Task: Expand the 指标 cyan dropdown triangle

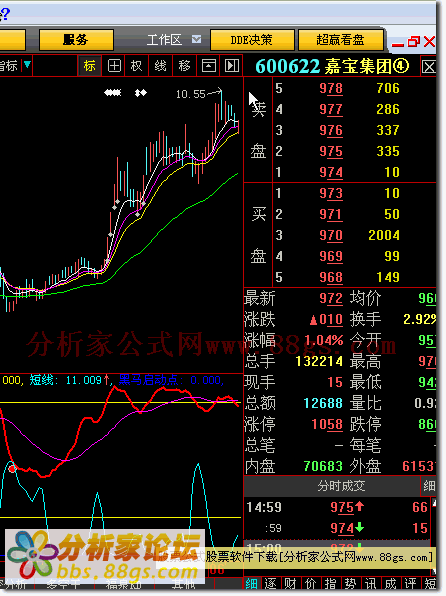Action: point(27,64)
